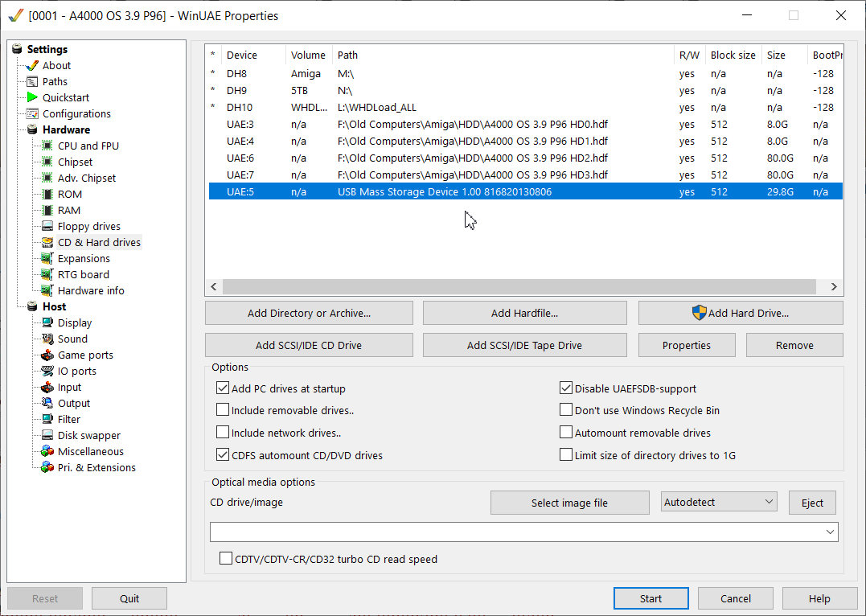The width and height of the screenshot is (866, 616).
Task: Click the horizontal scrollbar in drive list
Action: click(x=519, y=287)
